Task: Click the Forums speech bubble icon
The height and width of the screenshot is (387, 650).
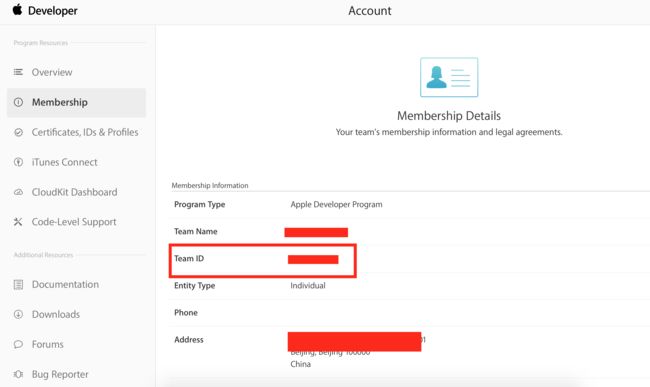Action: pos(18,344)
